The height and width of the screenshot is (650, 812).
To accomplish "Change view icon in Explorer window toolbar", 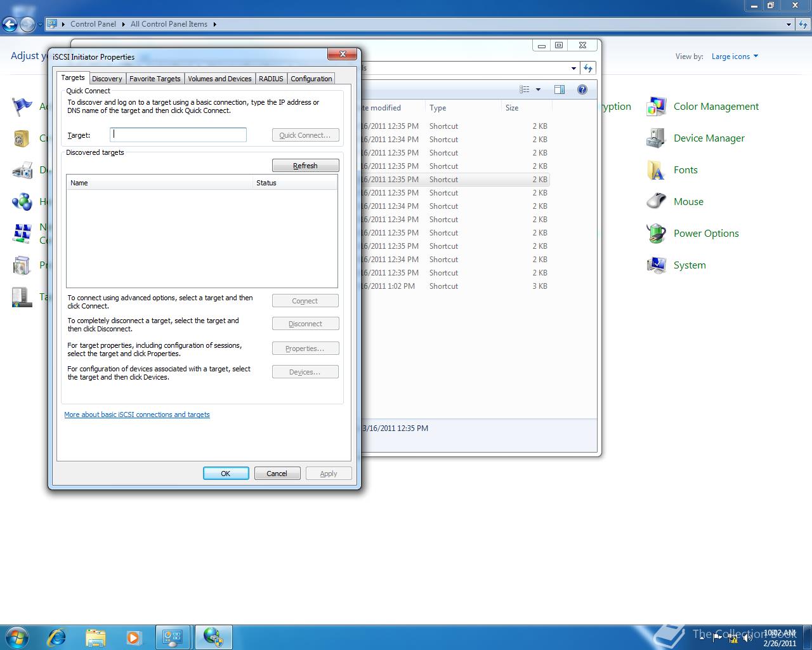I will [x=525, y=90].
